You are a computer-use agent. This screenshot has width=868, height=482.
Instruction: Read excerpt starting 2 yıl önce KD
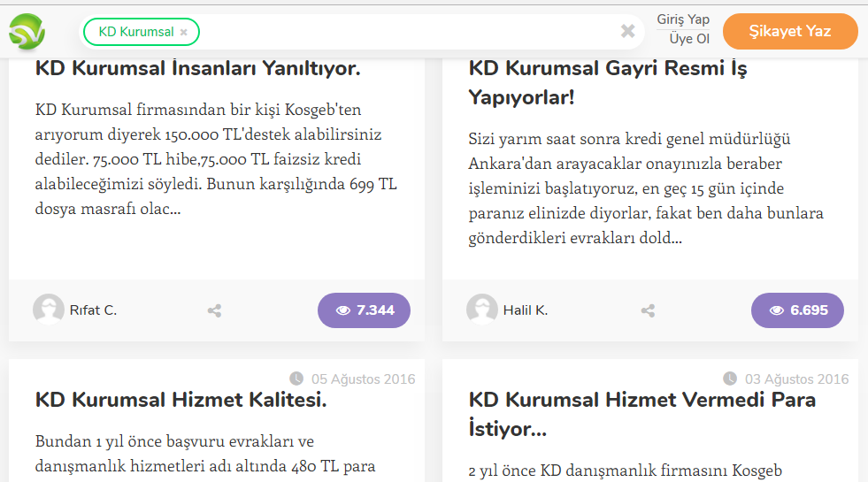point(625,471)
